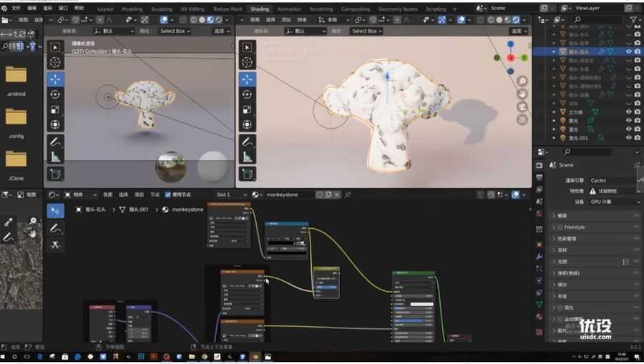Click the monkeystone breadcrumb in the node editor

183,210
